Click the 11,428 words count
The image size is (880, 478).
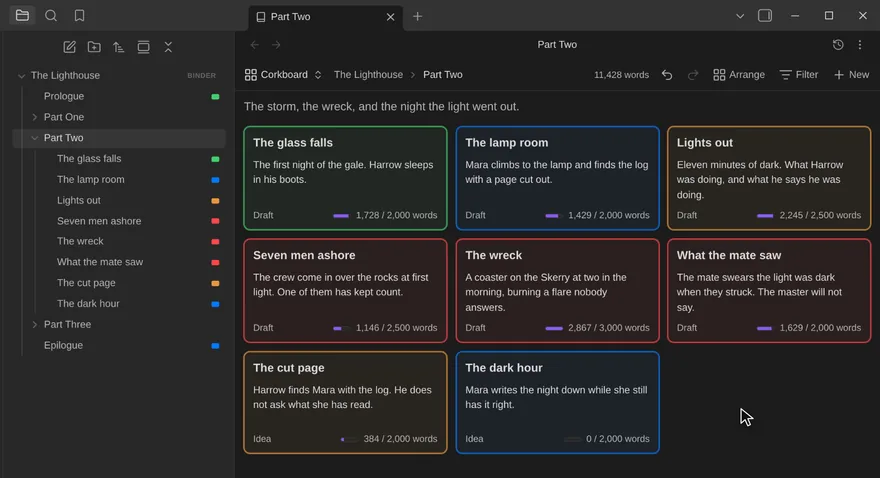coord(621,75)
